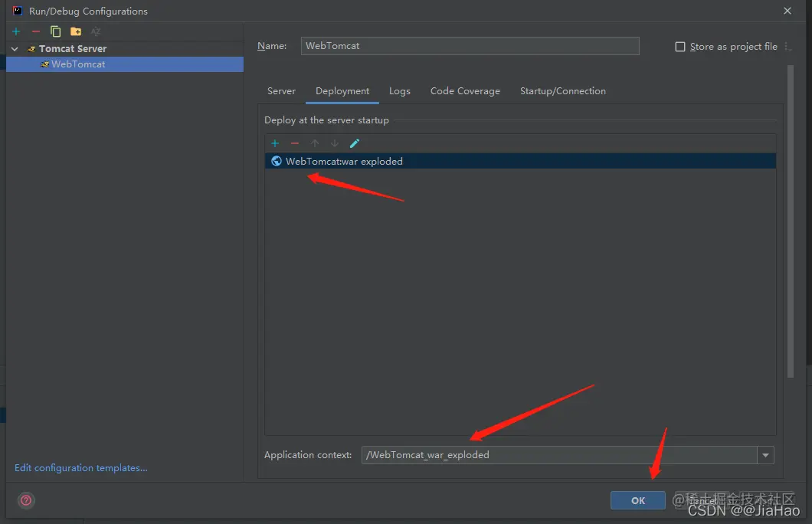Confirm with the OK button
The image size is (812, 524).
tap(638, 500)
